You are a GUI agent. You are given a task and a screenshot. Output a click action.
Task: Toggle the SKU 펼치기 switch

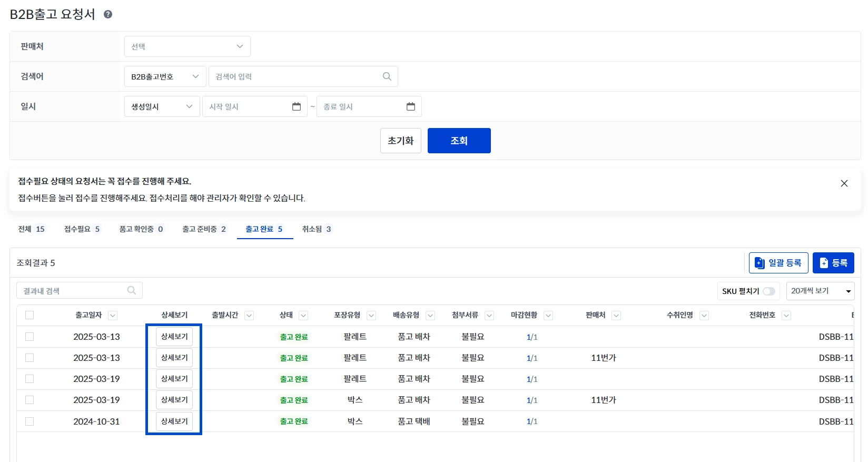pos(768,291)
